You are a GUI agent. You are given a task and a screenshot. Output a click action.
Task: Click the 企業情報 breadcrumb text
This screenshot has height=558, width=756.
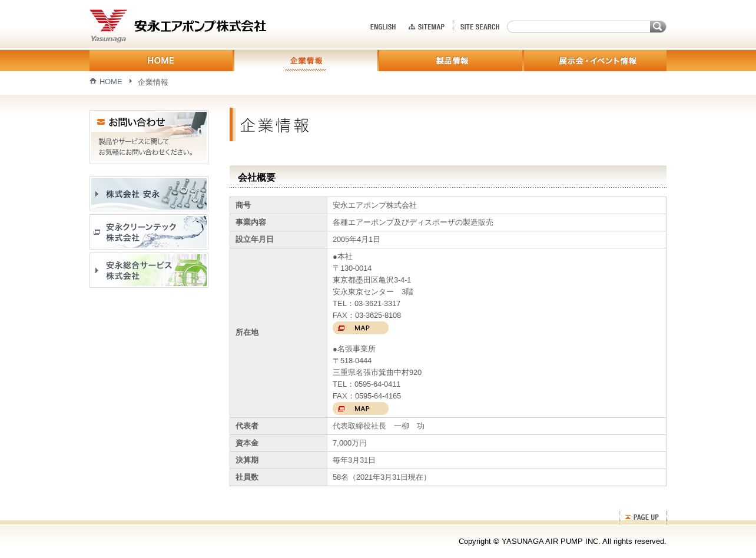(153, 82)
